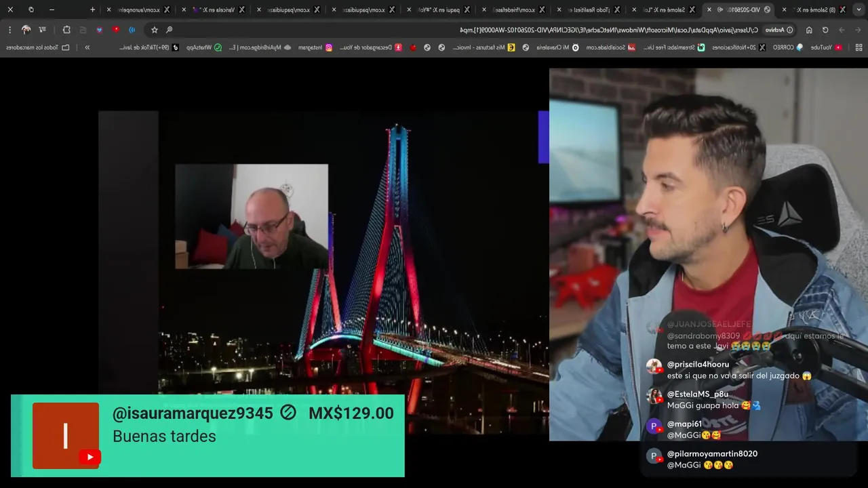This screenshot has height=488, width=868.
Task: Open the blue sound-waves extension icon
Action: click(x=132, y=30)
